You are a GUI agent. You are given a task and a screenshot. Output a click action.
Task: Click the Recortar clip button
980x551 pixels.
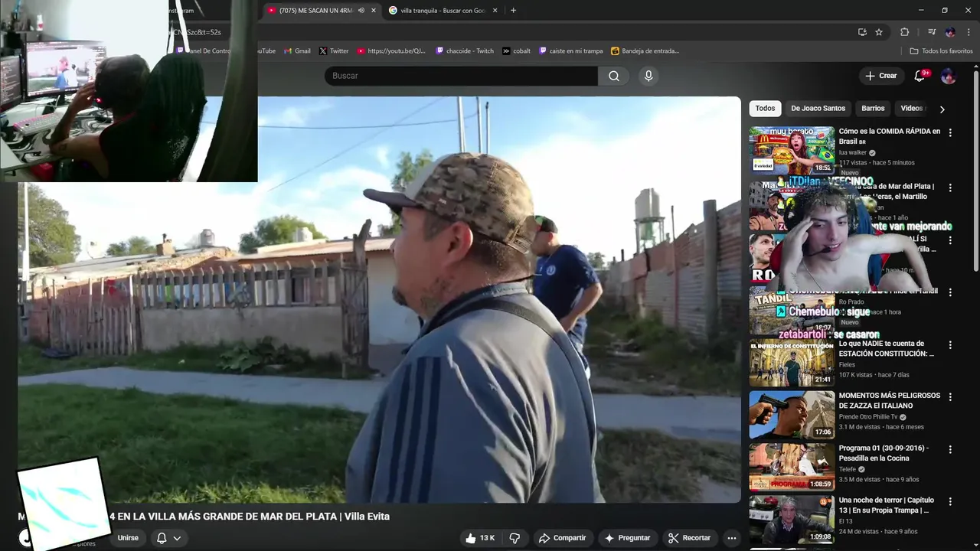tap(689, 538)
